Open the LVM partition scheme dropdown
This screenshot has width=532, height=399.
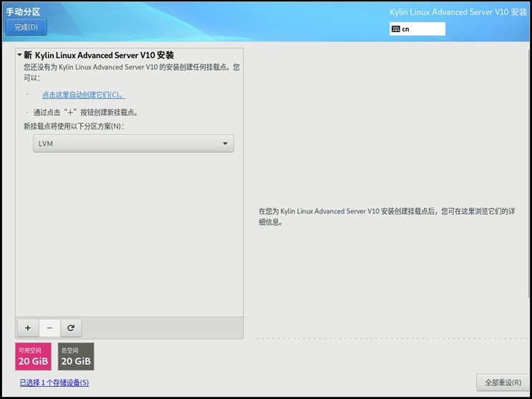point(133,143)
